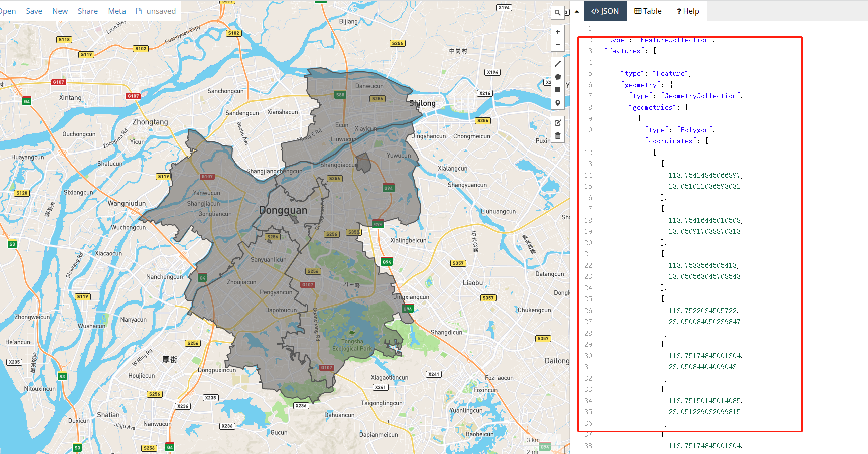This screenshot has height=454, width=868.
Task: Click the unsaved file name indicator
Action: tap(156, 11)
